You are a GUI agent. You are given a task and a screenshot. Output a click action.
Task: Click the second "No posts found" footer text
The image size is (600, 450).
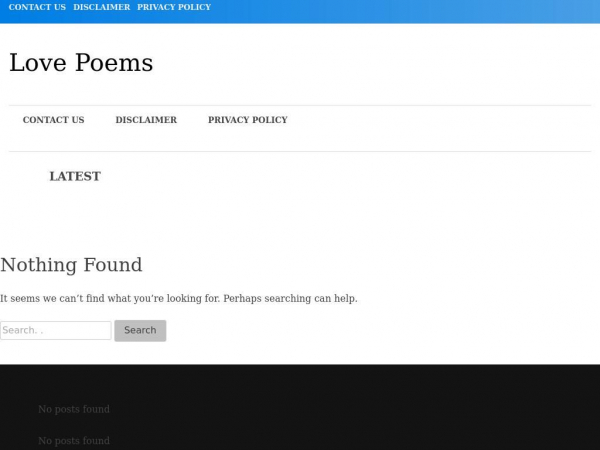[x=74, y=441]
